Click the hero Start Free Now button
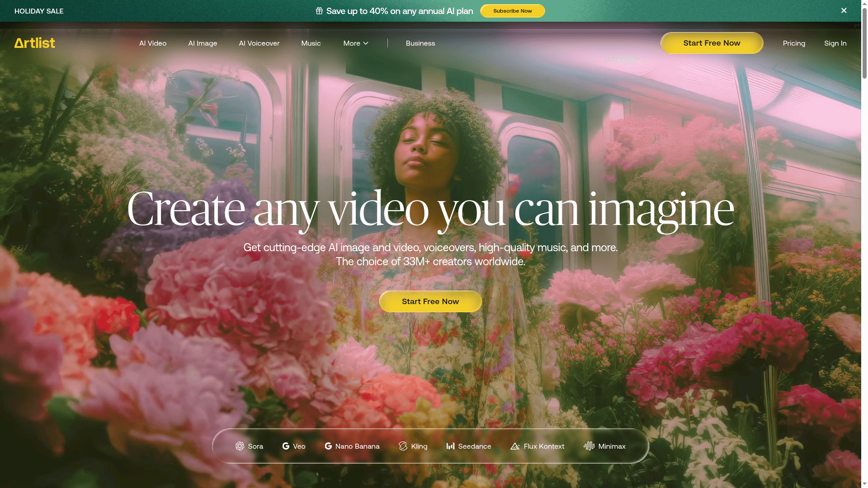 coord(430,301)
